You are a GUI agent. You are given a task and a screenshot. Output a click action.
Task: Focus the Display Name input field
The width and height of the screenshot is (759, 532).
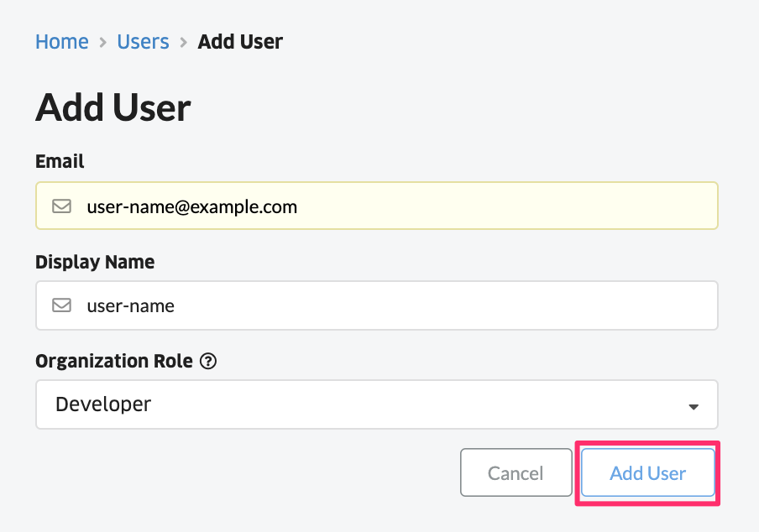[377, 305]
